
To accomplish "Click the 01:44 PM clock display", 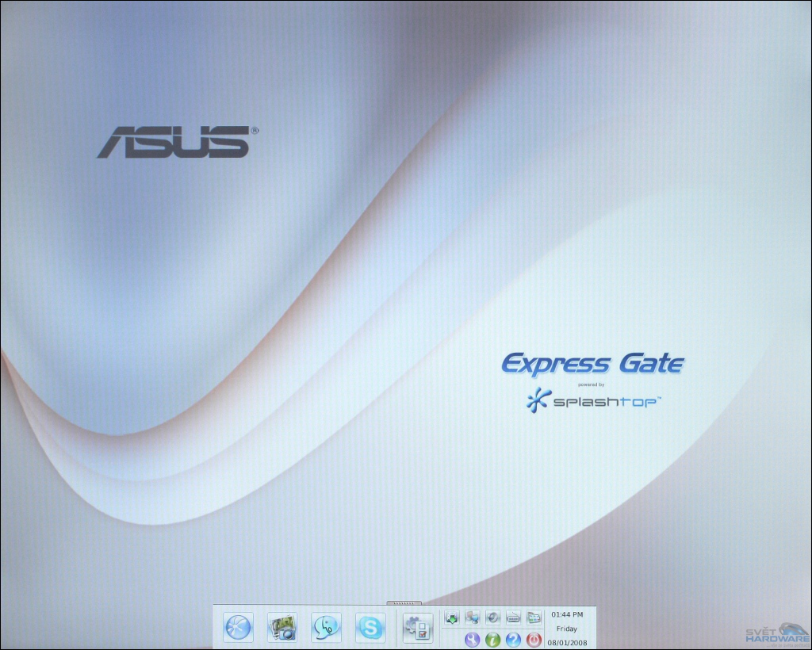I will point(567,614).
